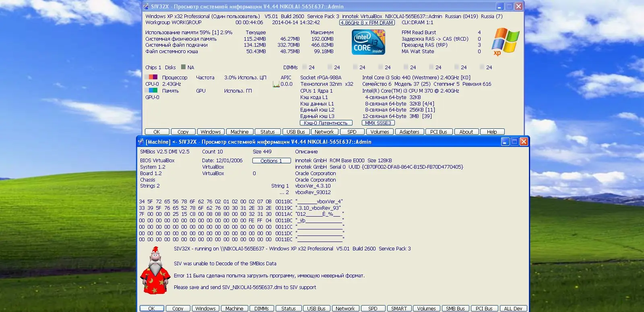Open Machine page from the top SIV32X window
The height and width of the screenshot is (312, 644).
[x=239, y=132]
